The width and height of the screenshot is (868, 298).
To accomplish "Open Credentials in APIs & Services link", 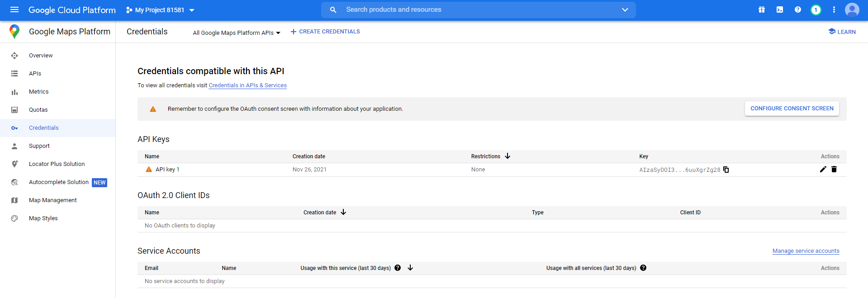I will (247, 85).
